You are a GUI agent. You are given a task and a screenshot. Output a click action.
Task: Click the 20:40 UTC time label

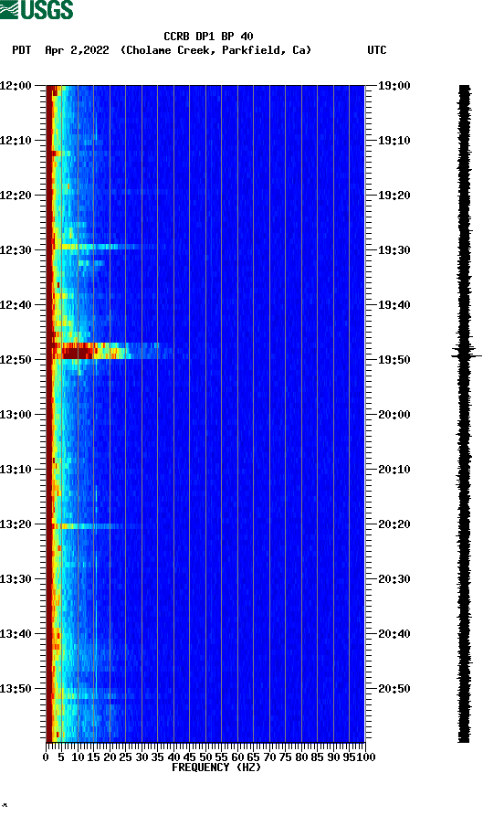[394, 634]
